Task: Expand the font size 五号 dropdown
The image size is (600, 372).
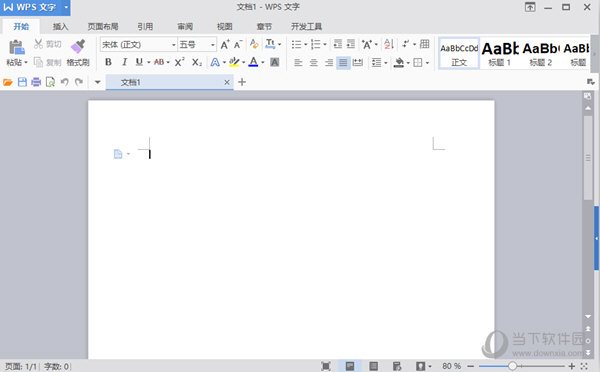Action: [x=212, y=45]
